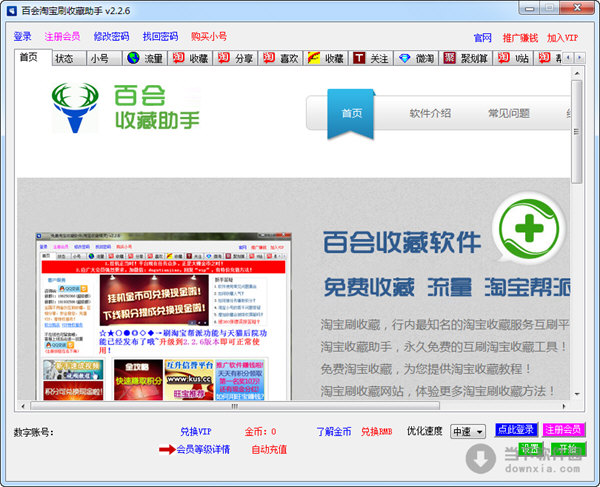Open the 推广赚钱 link

click(520, 38)
